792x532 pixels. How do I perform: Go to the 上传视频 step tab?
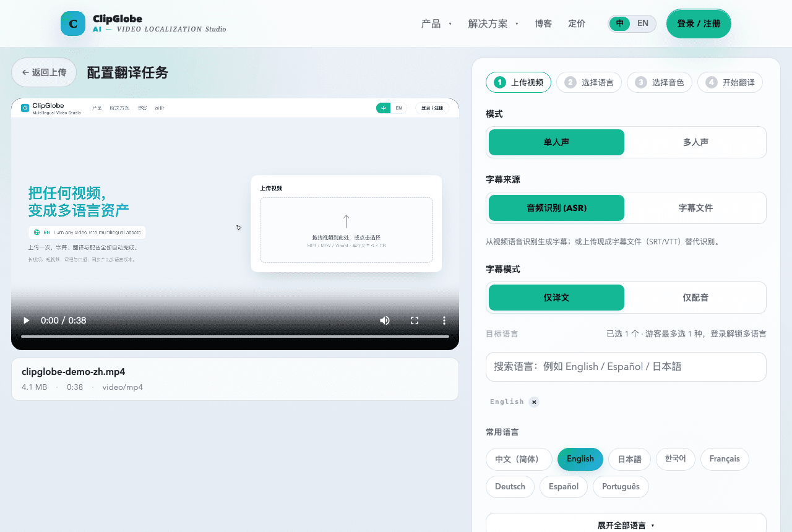pyautogui.click(x=519, y=82)
